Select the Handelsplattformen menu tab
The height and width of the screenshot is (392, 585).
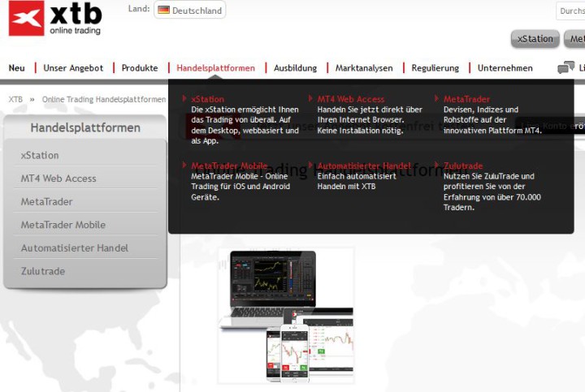coord(215,68)
